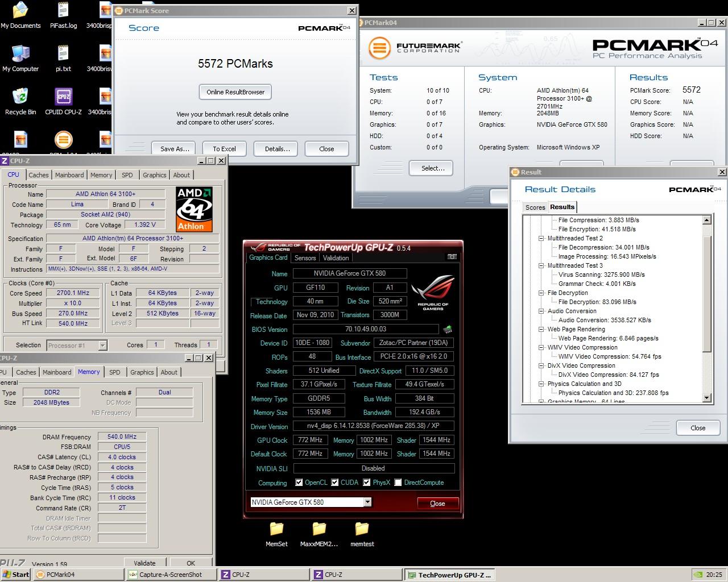Open PiFast.log file icon
This screenshot has width=728, height=582.
coord(63,15)
